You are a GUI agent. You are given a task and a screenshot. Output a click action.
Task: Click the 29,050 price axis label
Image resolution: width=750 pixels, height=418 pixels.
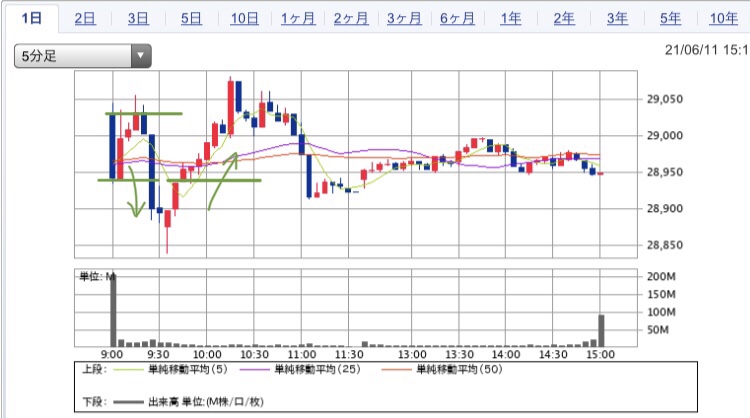pyautogui.click(x=665, y=99)
